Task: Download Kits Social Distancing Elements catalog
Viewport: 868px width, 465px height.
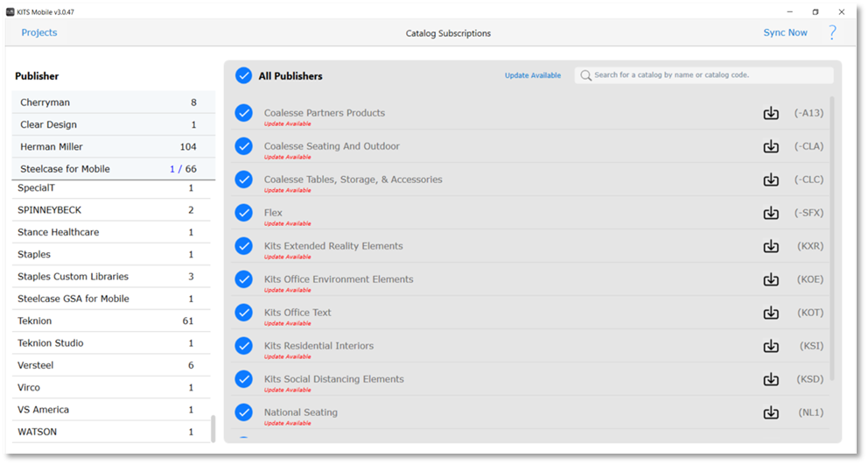Action: (x=771, y=379)
